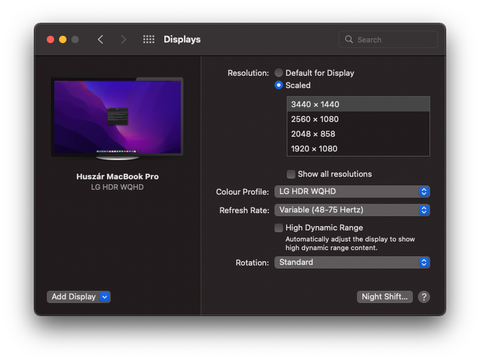
Task: Enable Show all resolutions checkbox
Action: (291, 174)
